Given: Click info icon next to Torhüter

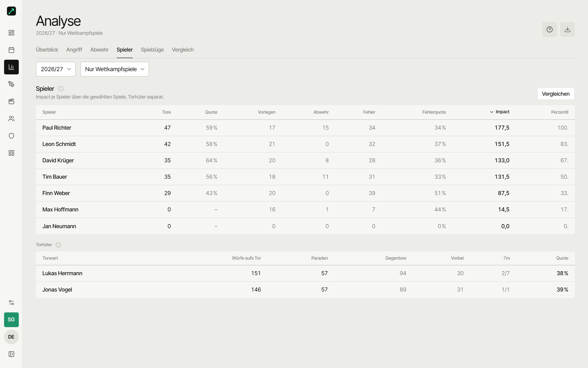Looking at the screenshot, I should pos(58,245).
